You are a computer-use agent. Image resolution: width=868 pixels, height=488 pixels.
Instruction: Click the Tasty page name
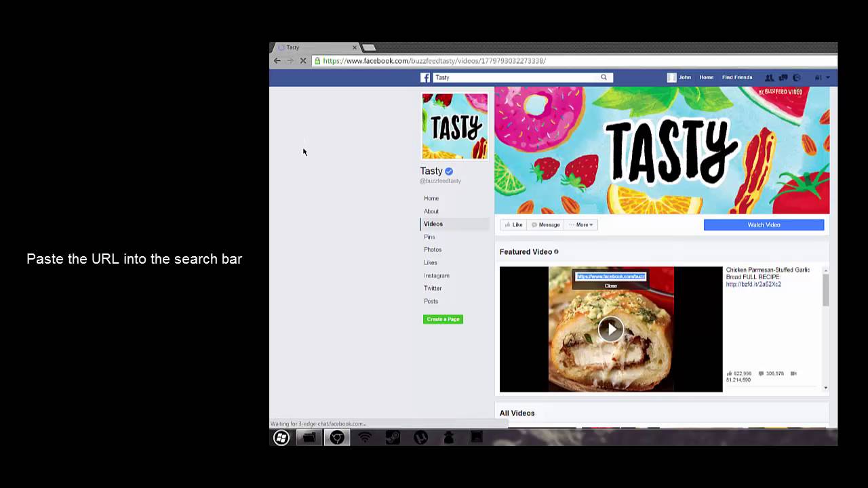[x=431, y=171]
